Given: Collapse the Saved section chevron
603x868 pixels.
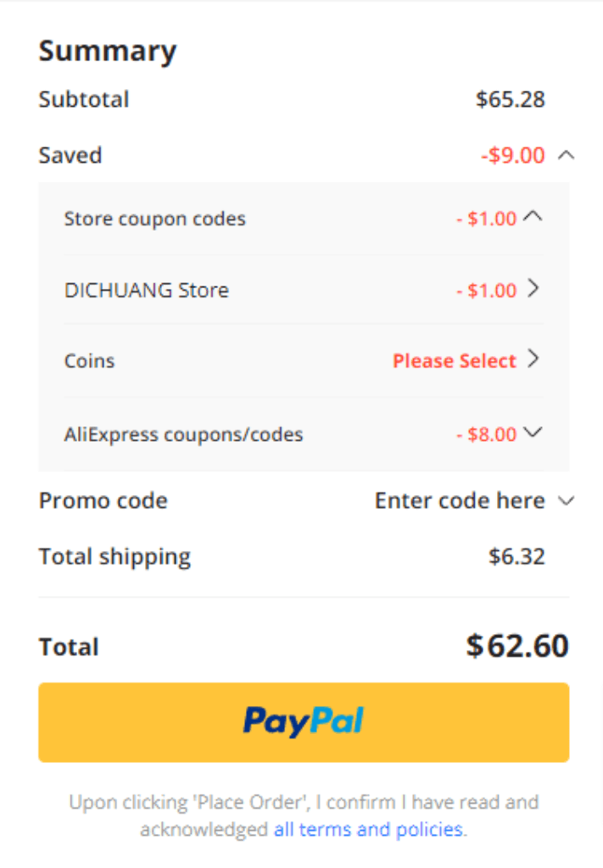Looking at the screenshot, I should [566, 155].
